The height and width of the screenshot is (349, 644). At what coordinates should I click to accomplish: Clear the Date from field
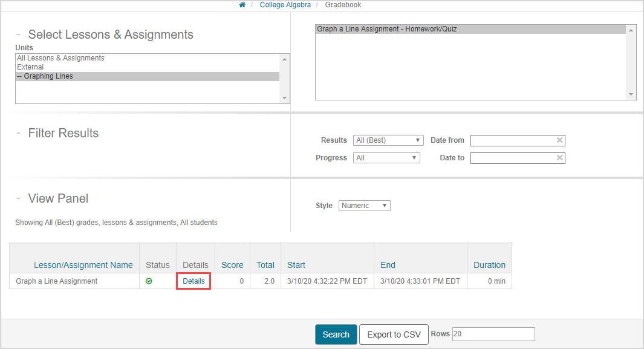(x=559, y=140)
